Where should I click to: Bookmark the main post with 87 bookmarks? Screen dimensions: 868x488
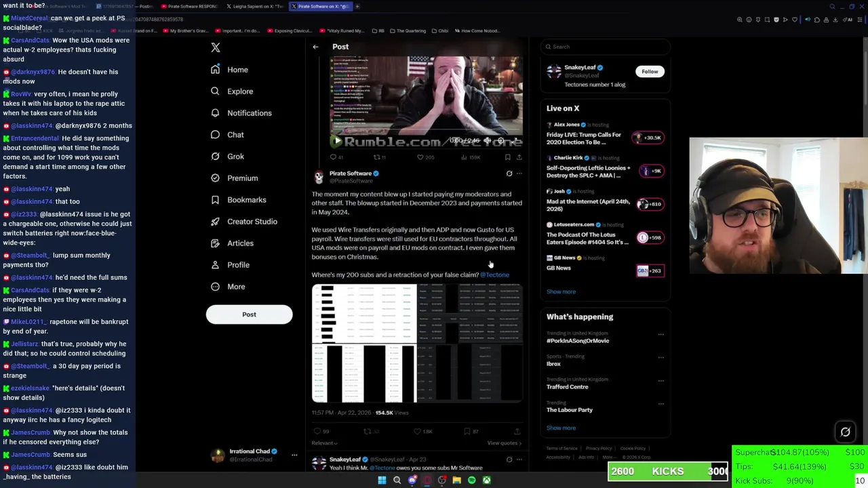pyautogui.click(x=471, y=431)
